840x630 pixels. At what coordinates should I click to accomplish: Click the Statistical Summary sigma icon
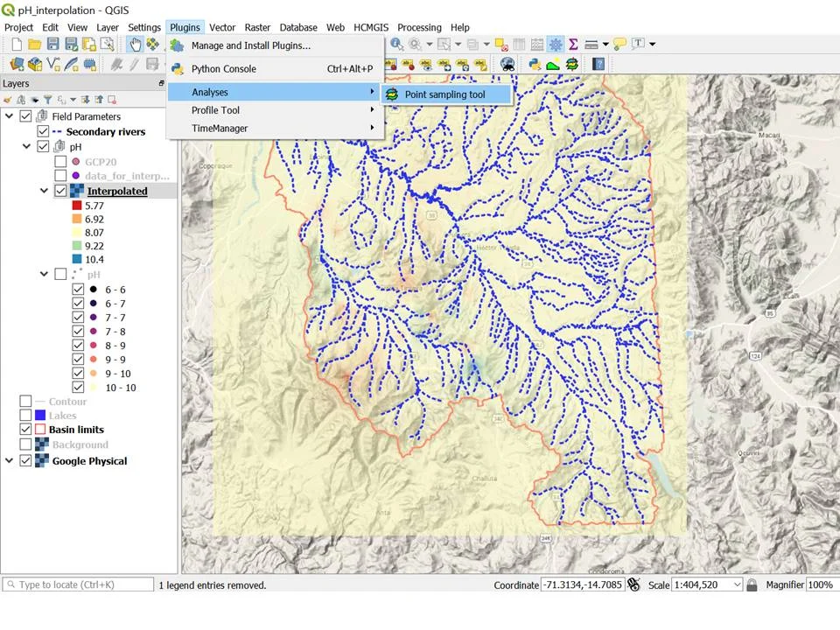[573, 44]
